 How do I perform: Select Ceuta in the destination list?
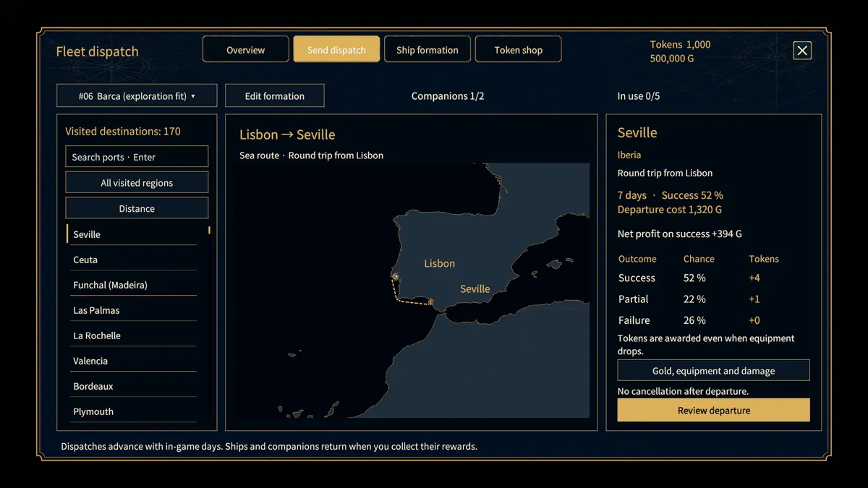(x=132, y=260)
